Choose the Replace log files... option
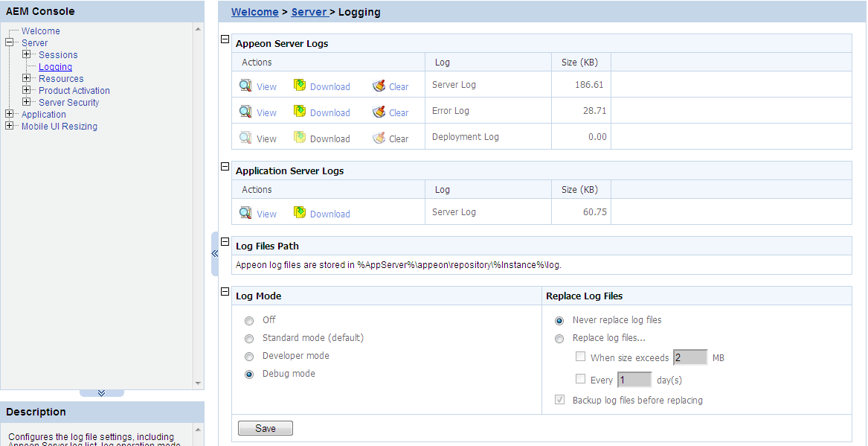 (x=559, y=339)
